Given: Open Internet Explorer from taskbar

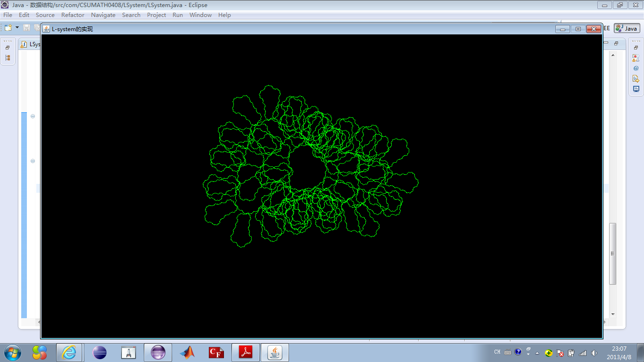Looking at the screenshot, I should coord(69,352).
